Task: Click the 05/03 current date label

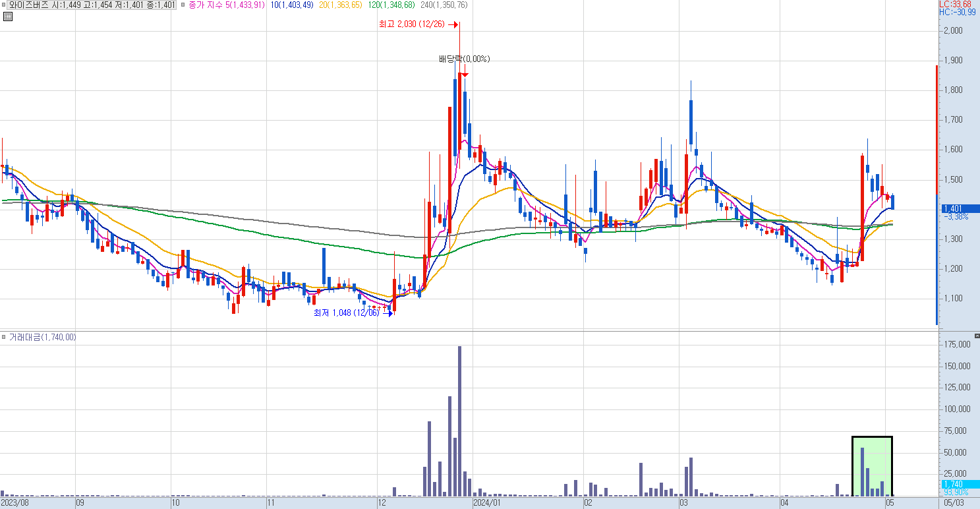Action: tap(952, 502)
